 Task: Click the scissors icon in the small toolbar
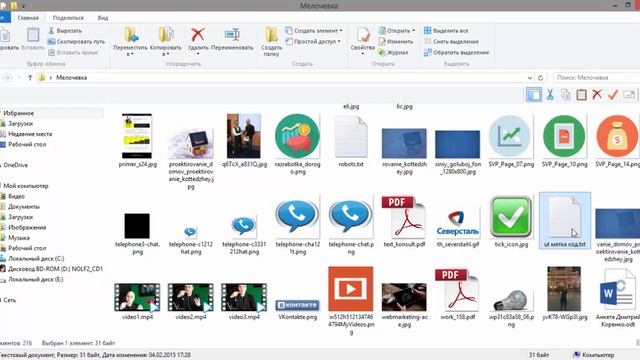tap(550, 95)
